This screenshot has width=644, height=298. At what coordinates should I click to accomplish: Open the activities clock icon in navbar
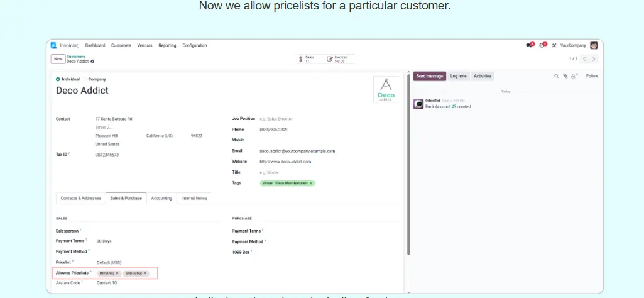coord(542,45)
